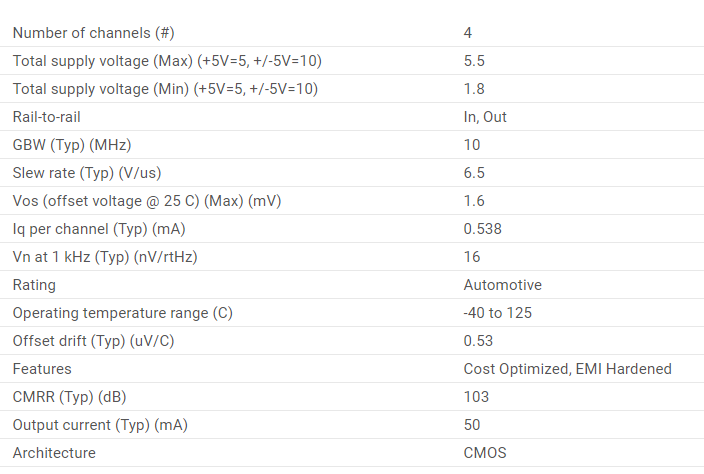Click the GBW (Typ) (MHz) label
The width and height of the screenshot is (704, 474).
coord(72,145)
